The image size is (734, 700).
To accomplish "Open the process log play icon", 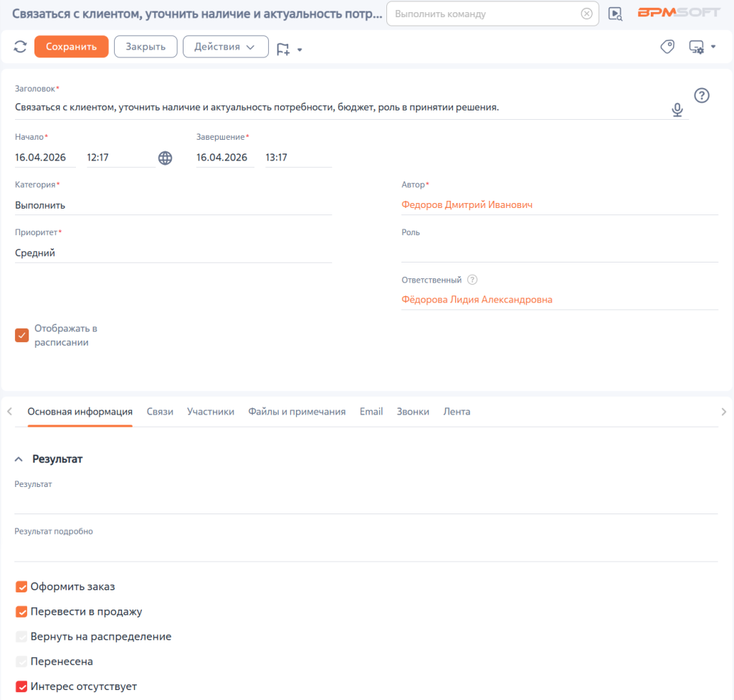I will coord(615,14).
